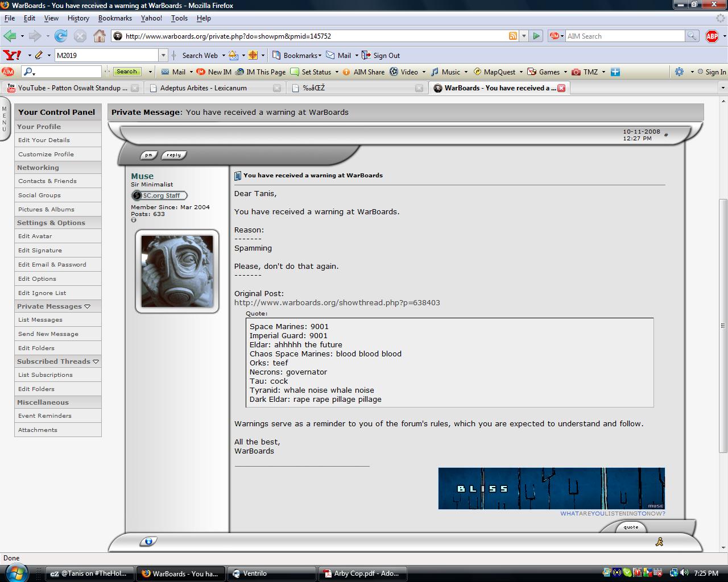Viewport: 728px width, 582px height.
Task: Open the list-all-tabs dropdown arrow
Action: pos(723,88)
